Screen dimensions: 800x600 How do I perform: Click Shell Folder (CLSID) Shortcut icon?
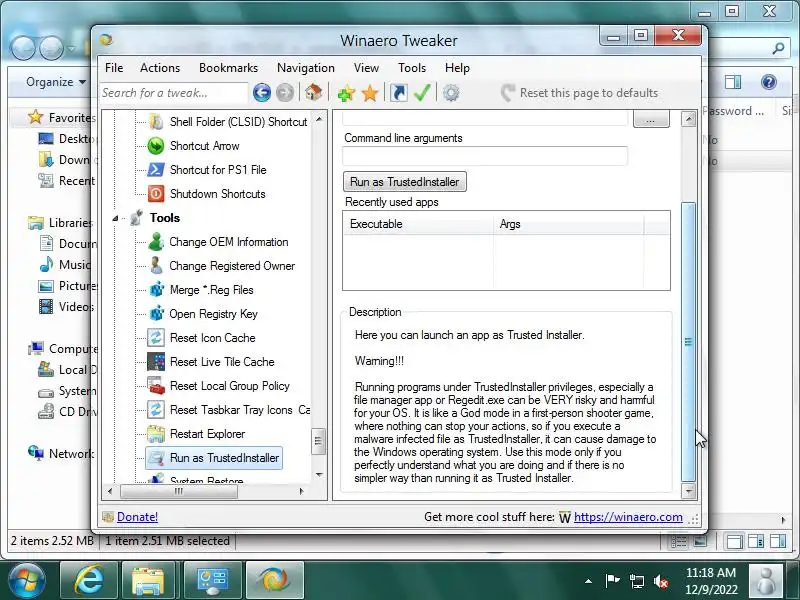pos(156,122)
